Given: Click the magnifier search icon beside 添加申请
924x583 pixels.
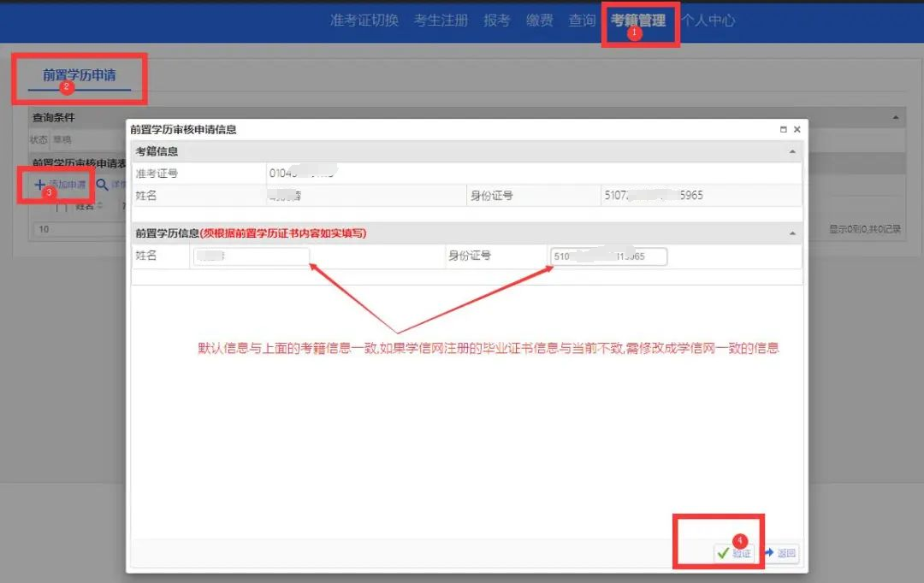Looking at the screenshot, I should click(x=102, y=185).
